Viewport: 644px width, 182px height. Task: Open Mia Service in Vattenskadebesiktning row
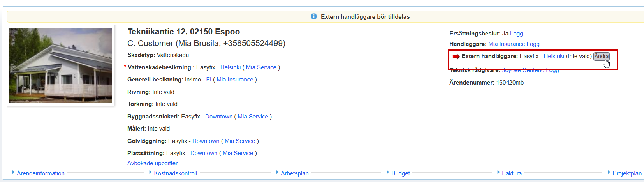point(261,67)
